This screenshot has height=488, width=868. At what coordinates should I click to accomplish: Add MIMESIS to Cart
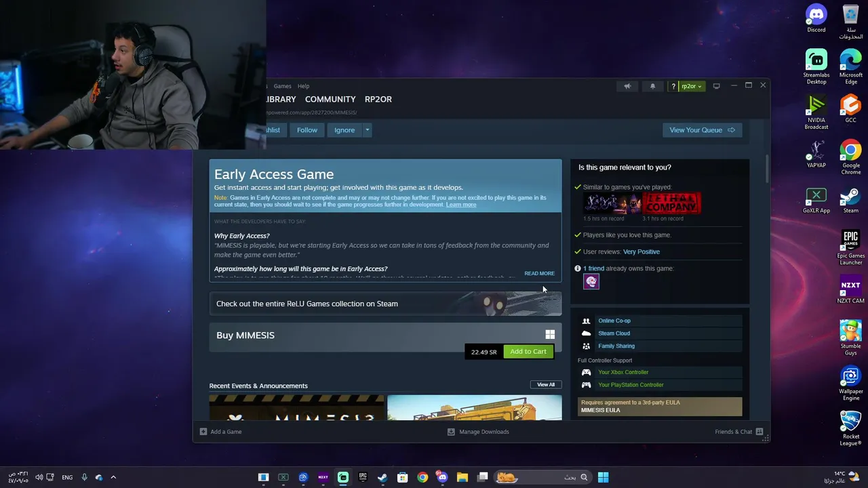[528, 351]
